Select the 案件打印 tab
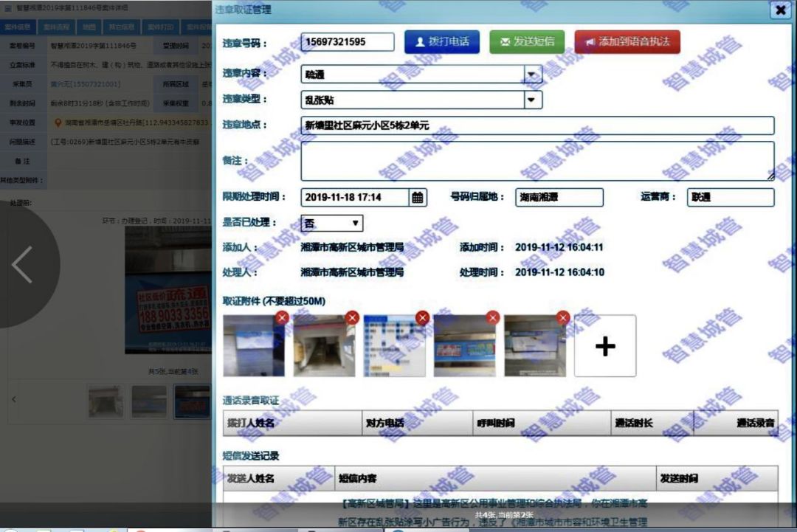Viewport: 797px width, 532px height. (161, 27)
